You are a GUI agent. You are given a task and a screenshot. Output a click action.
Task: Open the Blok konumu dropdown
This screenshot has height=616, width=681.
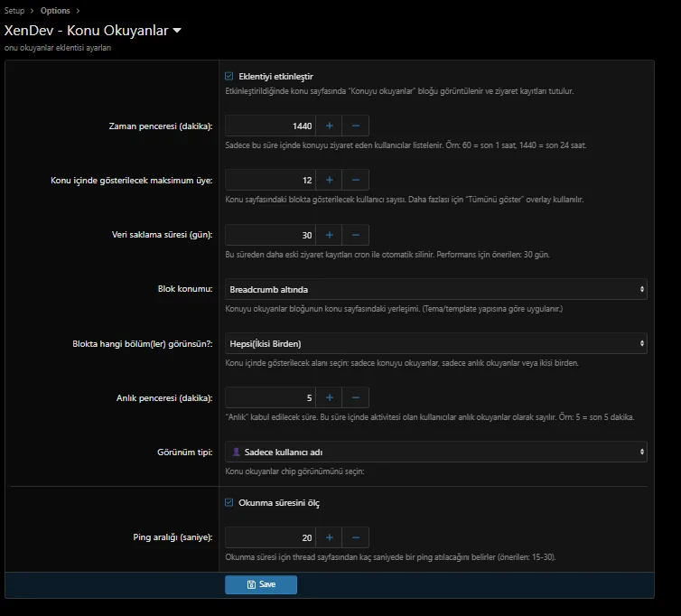click(435, 289)
